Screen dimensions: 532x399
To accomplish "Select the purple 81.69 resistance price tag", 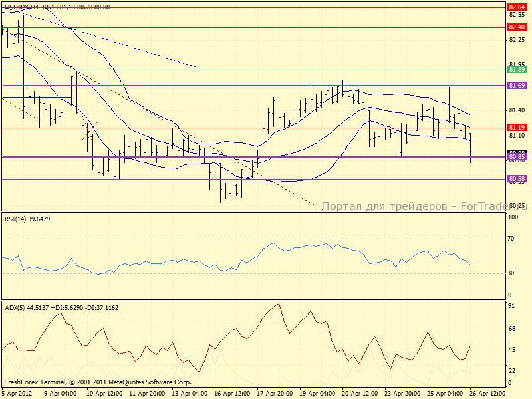I will click(x=516, y=86).
